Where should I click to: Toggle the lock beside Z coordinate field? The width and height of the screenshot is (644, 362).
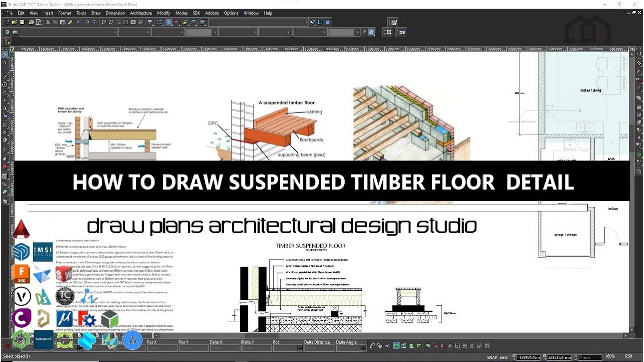(575, 357)
